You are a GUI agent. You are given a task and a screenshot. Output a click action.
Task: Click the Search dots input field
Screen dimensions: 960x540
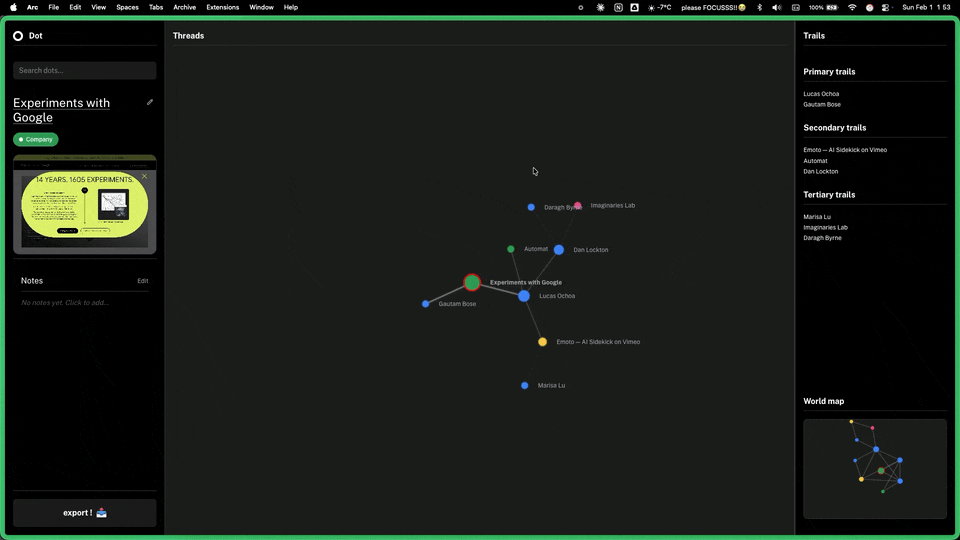85,70
